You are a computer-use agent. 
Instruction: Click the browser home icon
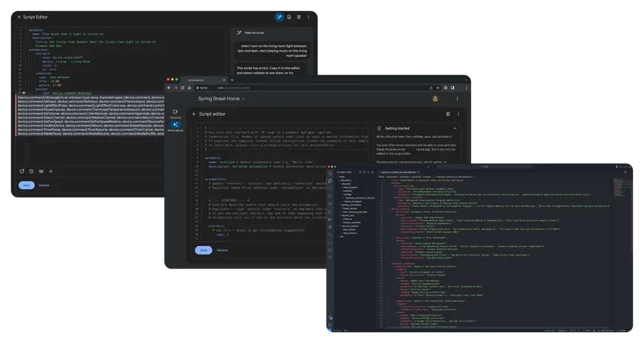189,87
